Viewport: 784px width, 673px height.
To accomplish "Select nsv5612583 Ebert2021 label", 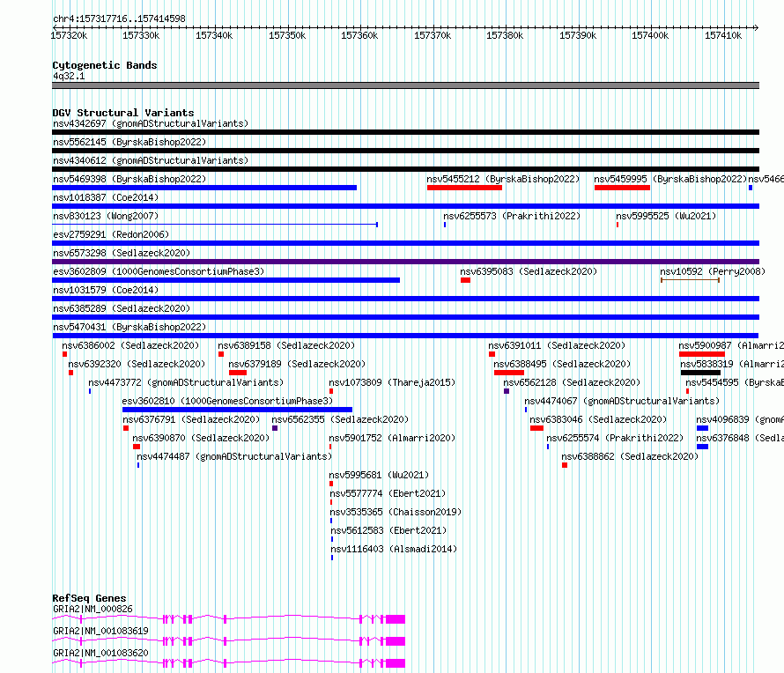I will [388, 530].
